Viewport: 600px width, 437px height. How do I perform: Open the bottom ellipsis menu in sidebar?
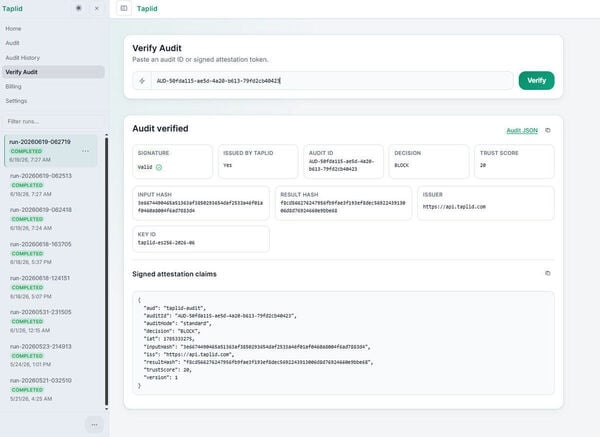(x=94, y=425)
